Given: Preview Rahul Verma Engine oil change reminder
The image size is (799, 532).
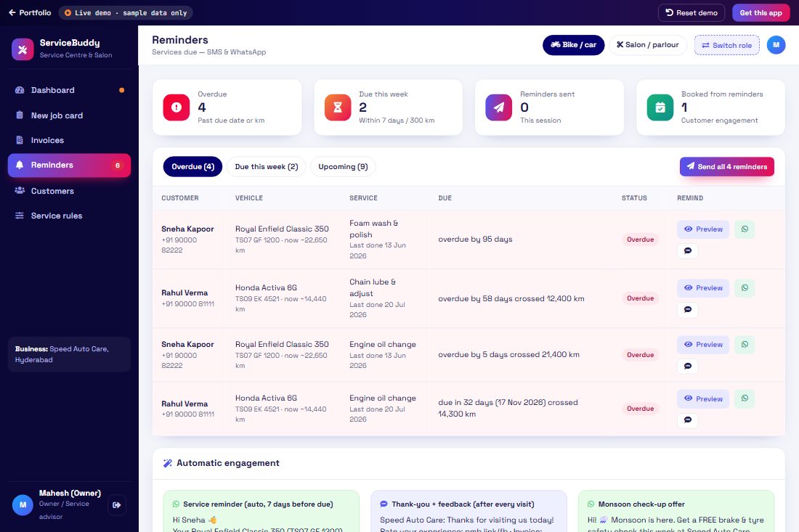Looking at the screenshot, I should [703, 399].
